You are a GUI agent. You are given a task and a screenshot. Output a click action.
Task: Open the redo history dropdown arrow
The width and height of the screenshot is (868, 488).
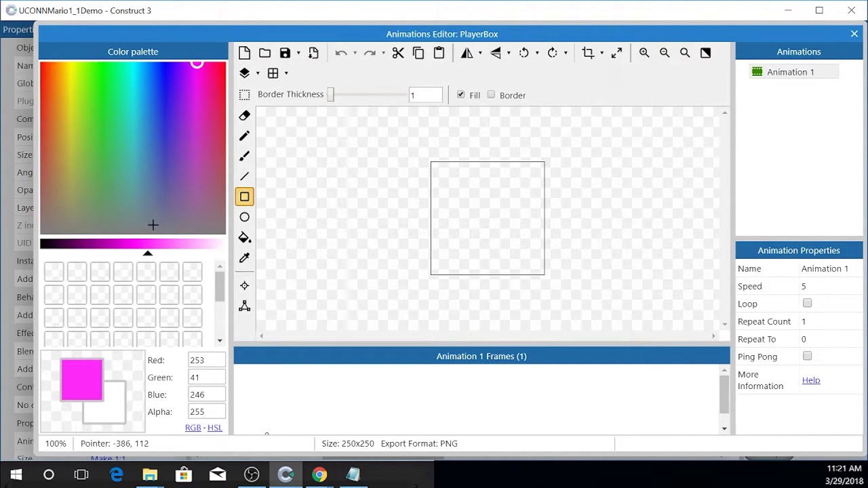click(383, 54)
